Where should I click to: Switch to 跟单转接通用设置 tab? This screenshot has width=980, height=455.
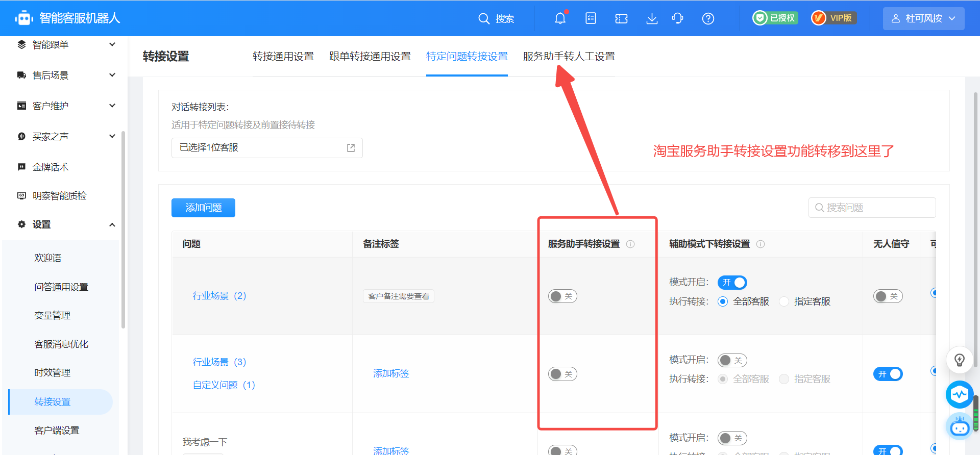370,56
